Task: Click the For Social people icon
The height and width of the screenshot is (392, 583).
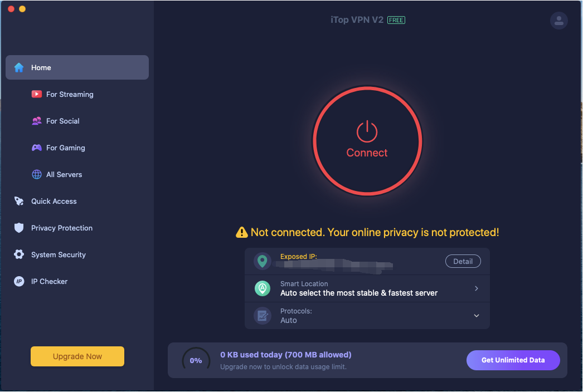Action: point(36,121)
